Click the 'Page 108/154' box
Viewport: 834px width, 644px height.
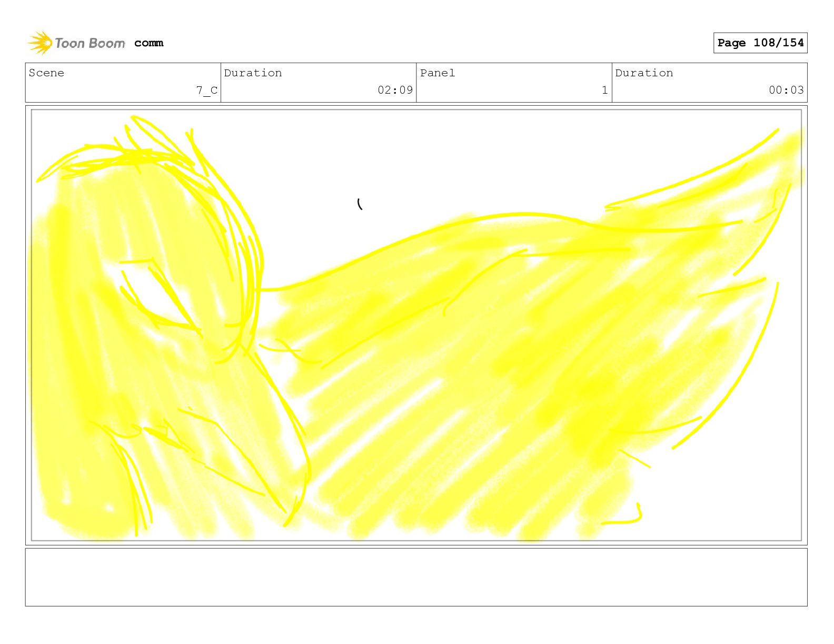(x=760, y=43)
